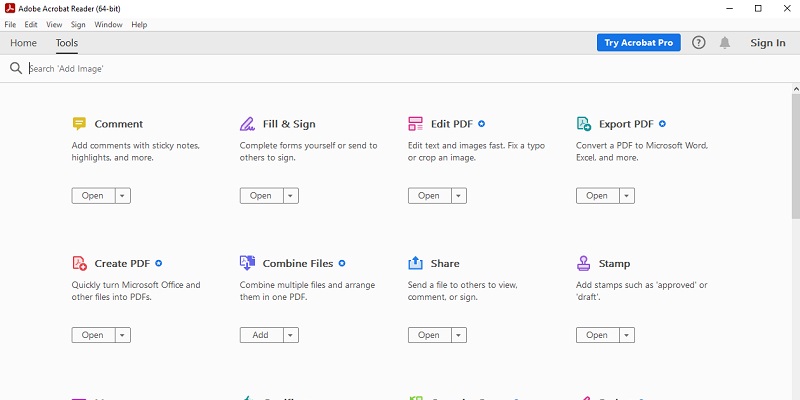Open the Stamp tool
800x400 pixels.
[x=598, y=335]
